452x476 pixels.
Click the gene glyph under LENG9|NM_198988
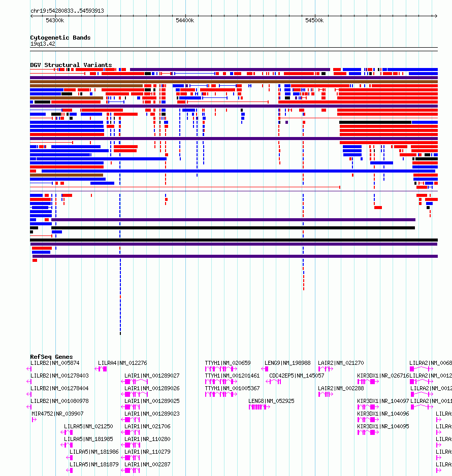point(265,369)
